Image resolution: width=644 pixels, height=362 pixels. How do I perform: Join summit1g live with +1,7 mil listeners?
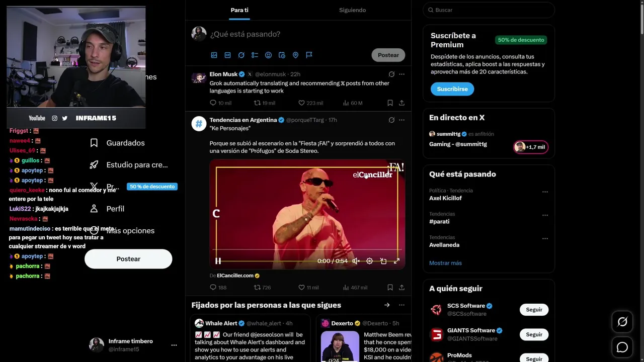pos(531,147)
